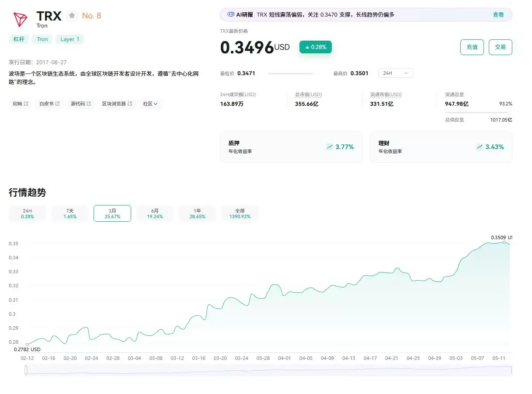Toggle the favorite star next to TRX
The height and width of the screenshot is (394, 532).
point(72,16)
